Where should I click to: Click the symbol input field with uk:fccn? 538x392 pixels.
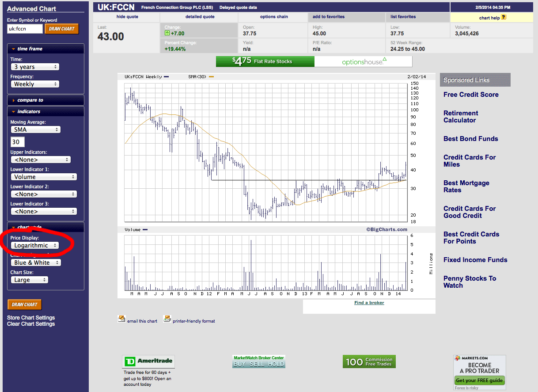point(25,29)
